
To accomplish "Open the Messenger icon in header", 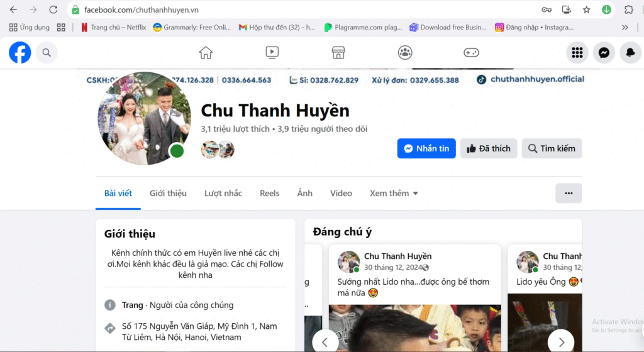I will pos(604,53).
